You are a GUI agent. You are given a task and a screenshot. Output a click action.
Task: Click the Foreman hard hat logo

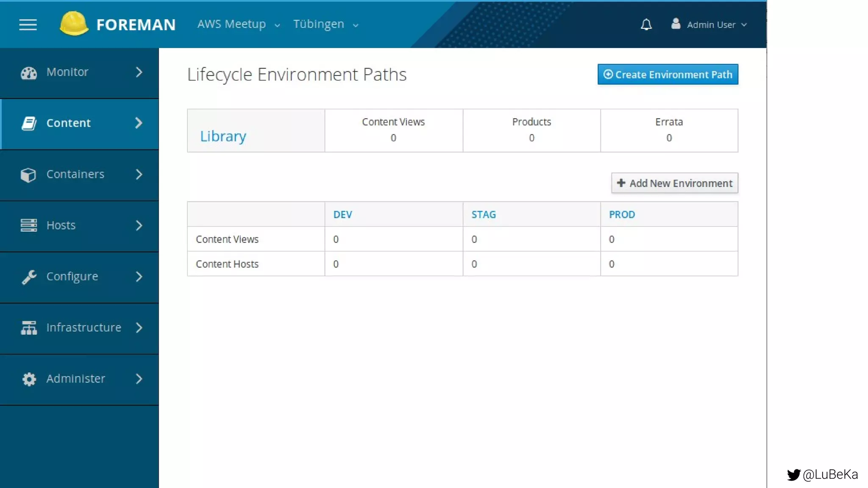tap(74, 24)
